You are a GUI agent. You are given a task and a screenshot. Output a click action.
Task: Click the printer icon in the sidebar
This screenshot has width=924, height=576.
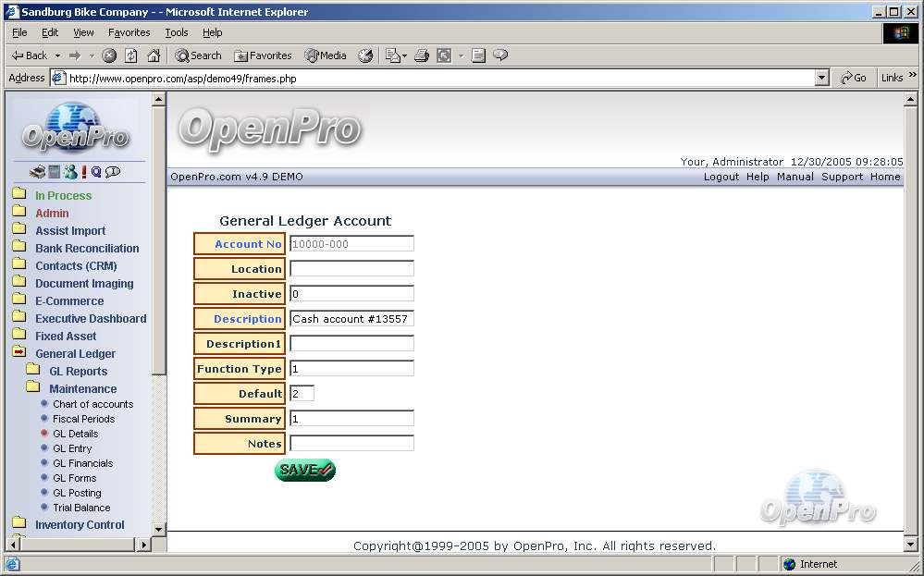click(37, 172)
